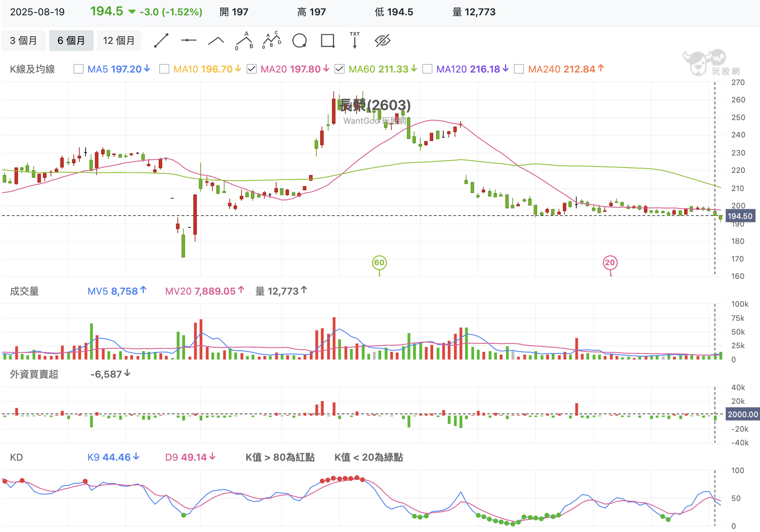760x532 pixels.
Task: Hide drawings with the crossed-eye icon
Action: 382,41
